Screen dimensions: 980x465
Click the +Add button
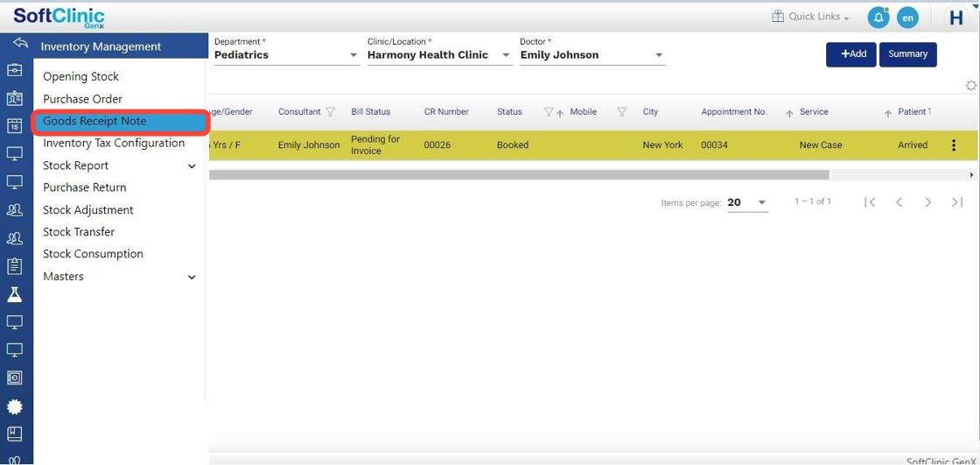coord(850,54)
